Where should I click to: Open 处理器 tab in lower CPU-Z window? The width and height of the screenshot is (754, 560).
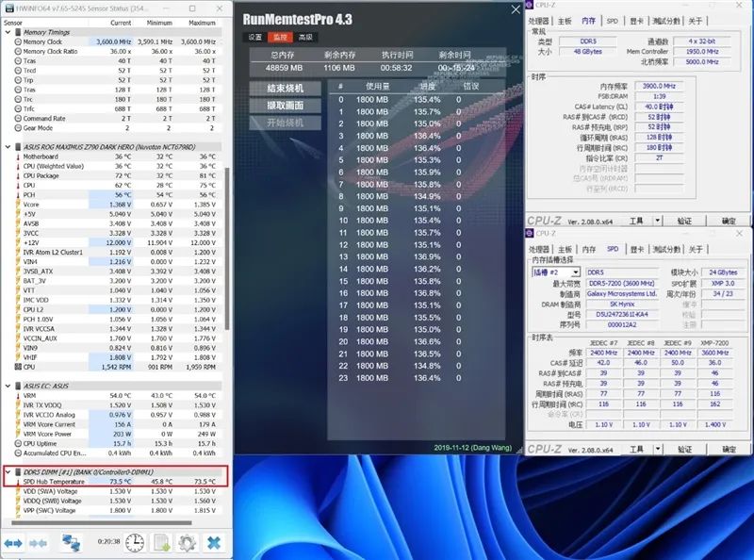point(538,249)
